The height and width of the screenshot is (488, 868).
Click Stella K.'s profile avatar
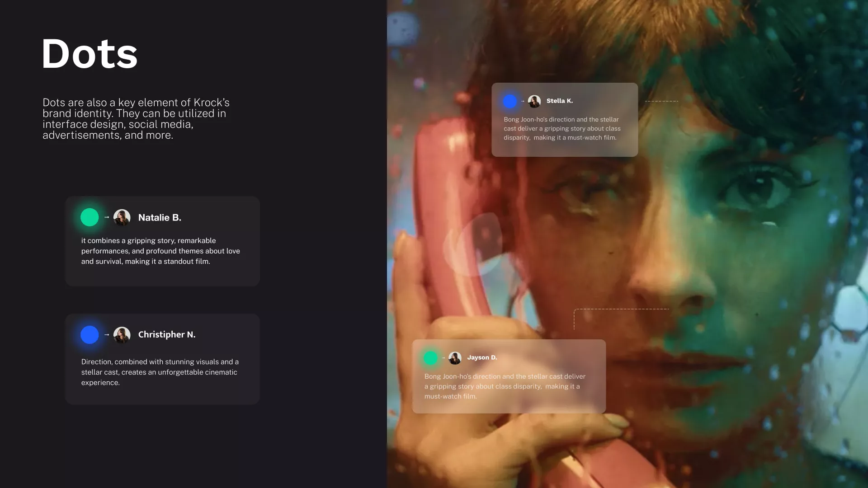coord(534,101)
